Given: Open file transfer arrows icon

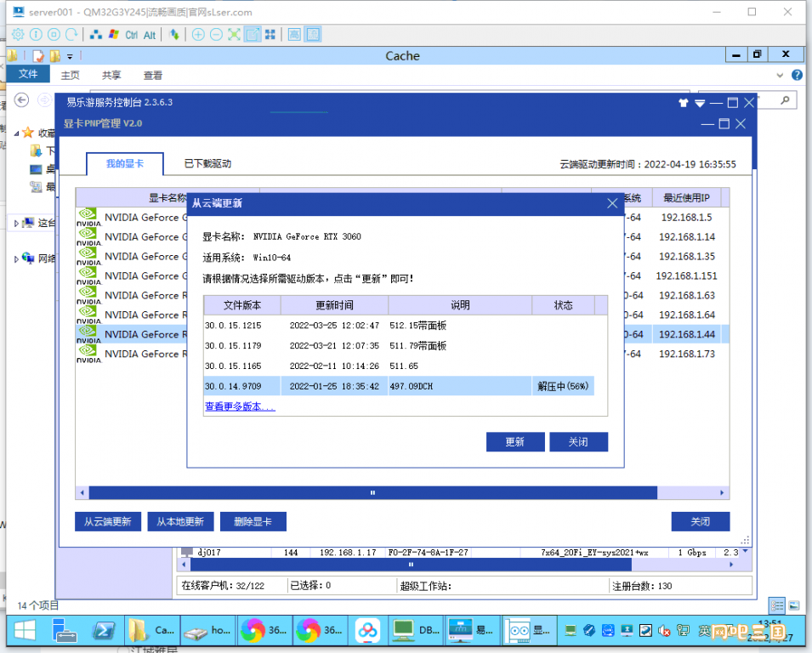Looking at the screenshot, I should point(174,35).
